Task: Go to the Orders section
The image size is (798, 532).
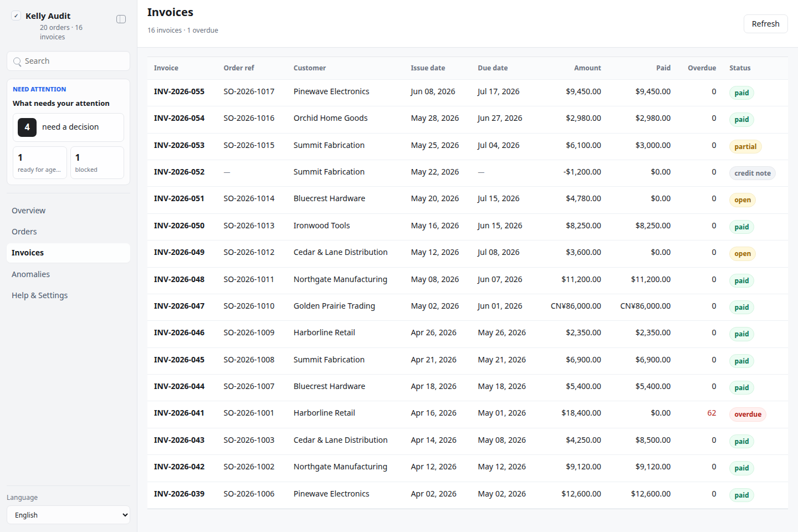Action: click(x=69, y=232)
